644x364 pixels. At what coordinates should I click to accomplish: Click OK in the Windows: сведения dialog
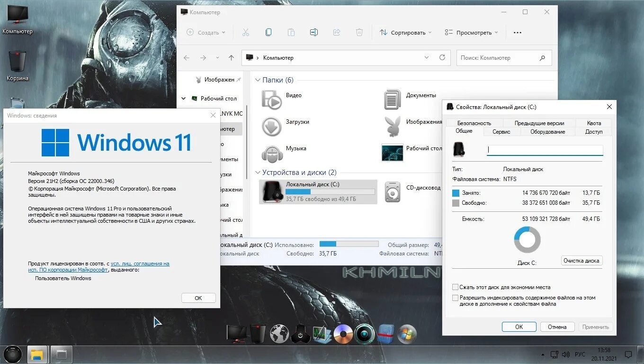click(198, 298)
